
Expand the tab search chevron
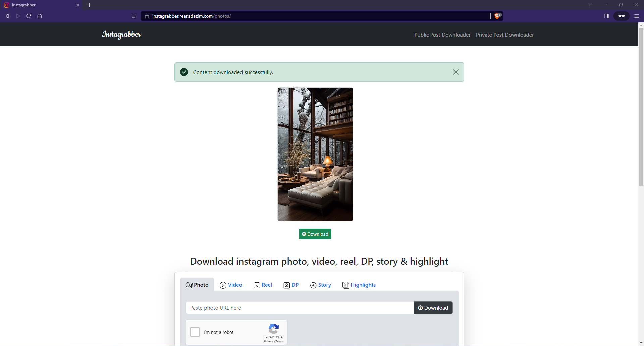tap(590, 5)
